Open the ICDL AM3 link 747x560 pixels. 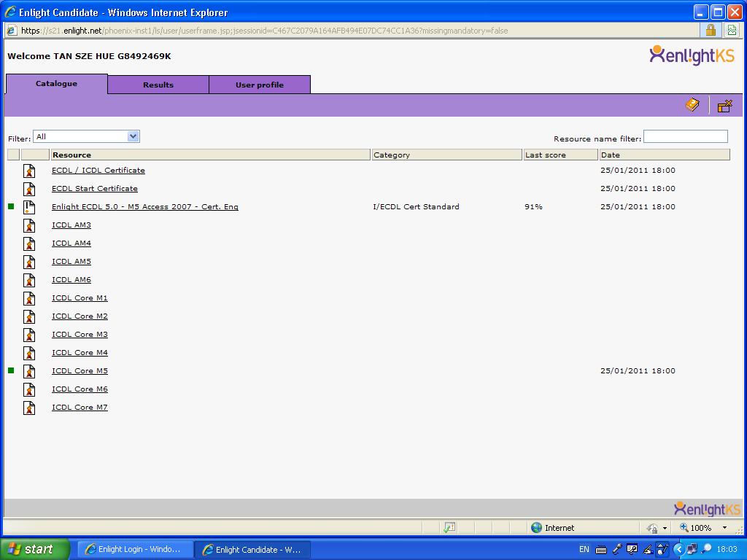click(x=71, y=225)
